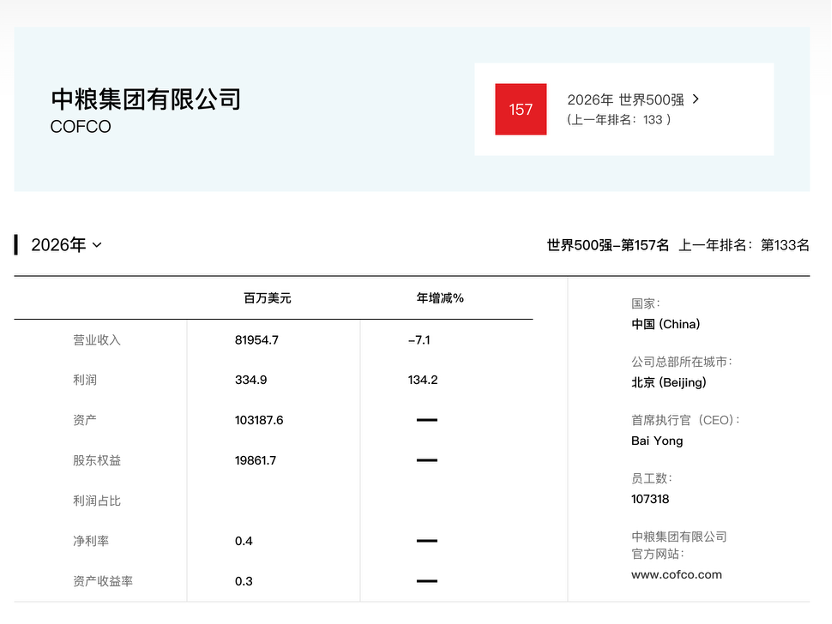The image size is (832, 624).
Task: Click the 营业收入 row label
Action: pos(97,340)
